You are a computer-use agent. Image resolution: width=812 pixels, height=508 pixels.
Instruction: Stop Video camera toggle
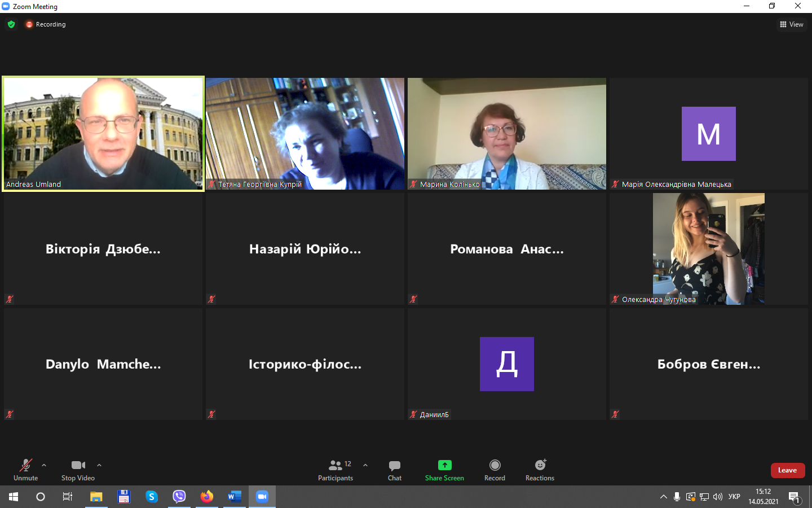(78, 470)
